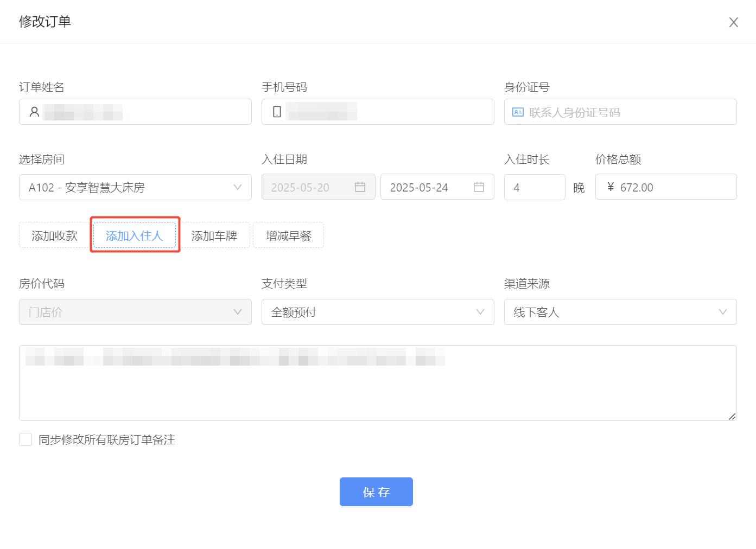Screen dimensions: 756x549
Task: Click the 房价代码 label
Action: [x=42, y=284]
